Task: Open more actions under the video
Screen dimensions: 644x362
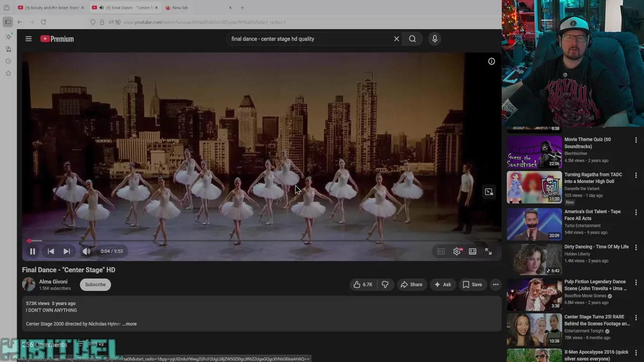Action: pos(496,285)
